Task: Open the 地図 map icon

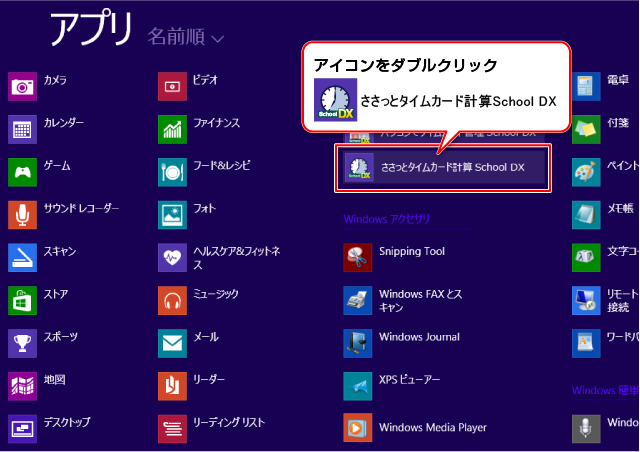Action: pos(22,386)
